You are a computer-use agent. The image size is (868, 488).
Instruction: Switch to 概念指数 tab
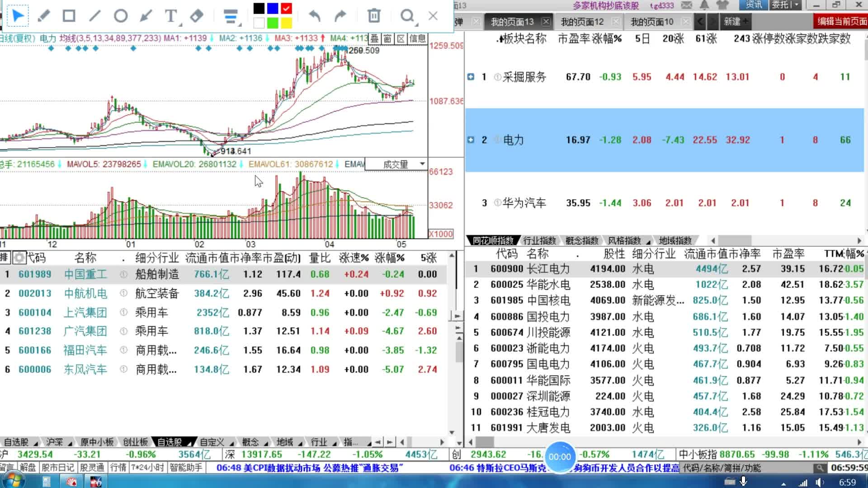tap(582, 240)
